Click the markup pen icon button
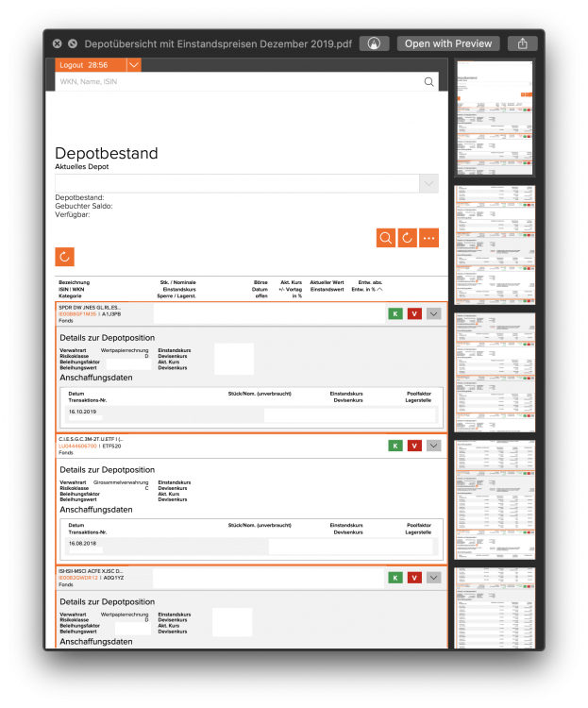Viewport: 588px width, 708px height. coord(374,43)
